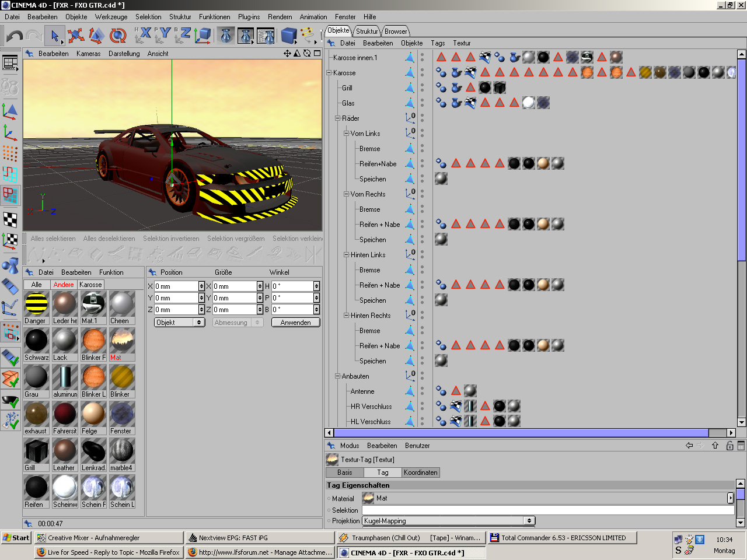This screenshot has height=560, width=747.
Task: Toggle the X axis lock
Action: click(144, 35)
